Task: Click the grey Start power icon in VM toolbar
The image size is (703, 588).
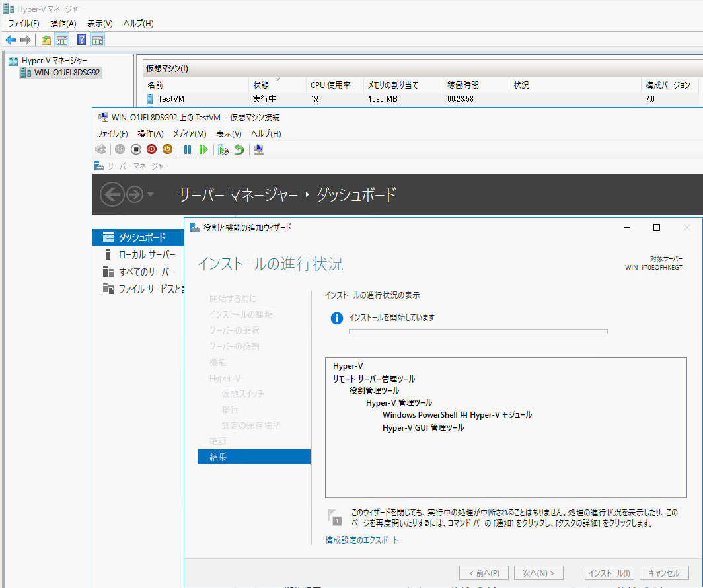Action: (x=120, y=149)
